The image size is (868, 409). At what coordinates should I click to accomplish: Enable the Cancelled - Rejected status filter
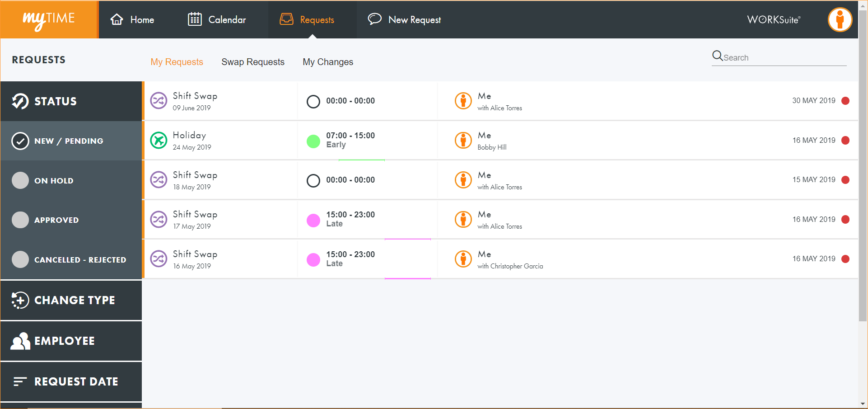point(71,259)
